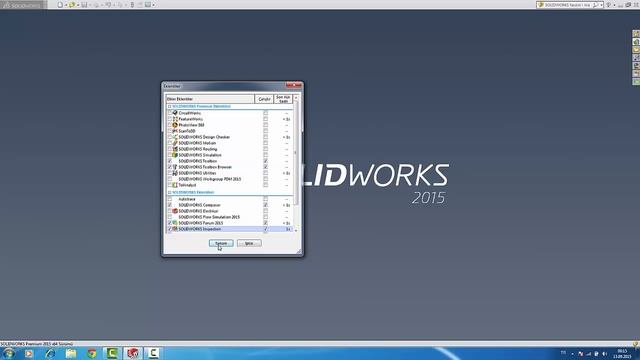The width and height of the screenshot is (640, 360).
Task: Tick ScanTo3D start-up checkbox
Action: point(266,131)
